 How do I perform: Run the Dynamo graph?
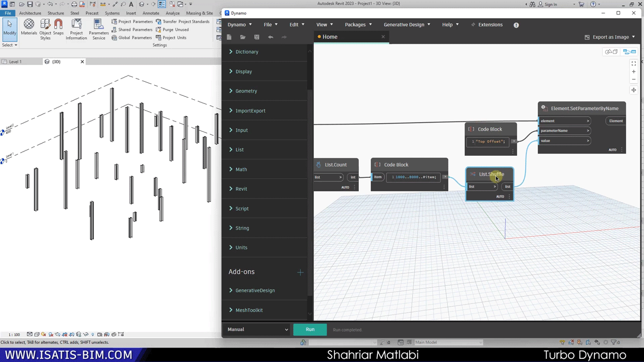(310, 329)
